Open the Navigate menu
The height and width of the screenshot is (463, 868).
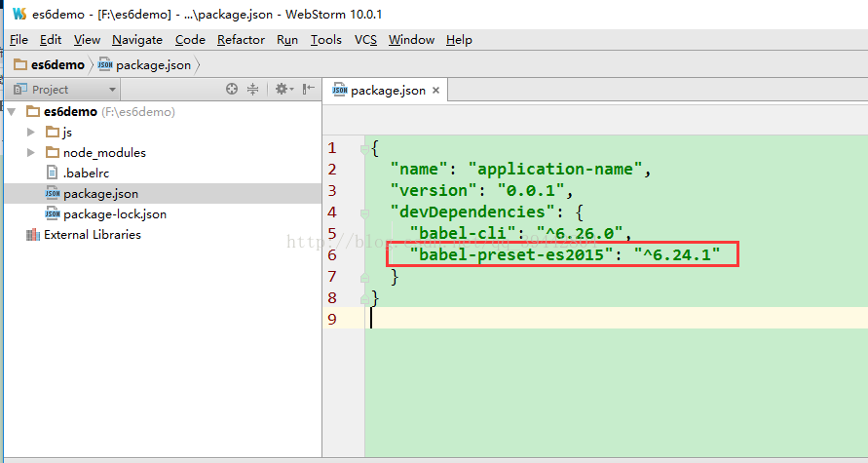point(137,40)
